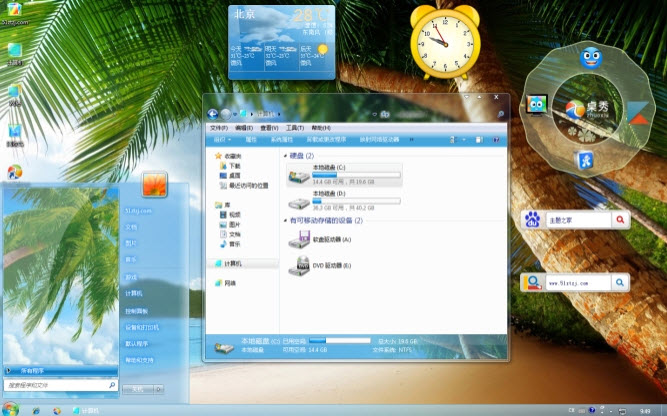667x416 pixels.
Task: Click the Windows Start orb
Action: pyautogui.click(x=11, y=408)
